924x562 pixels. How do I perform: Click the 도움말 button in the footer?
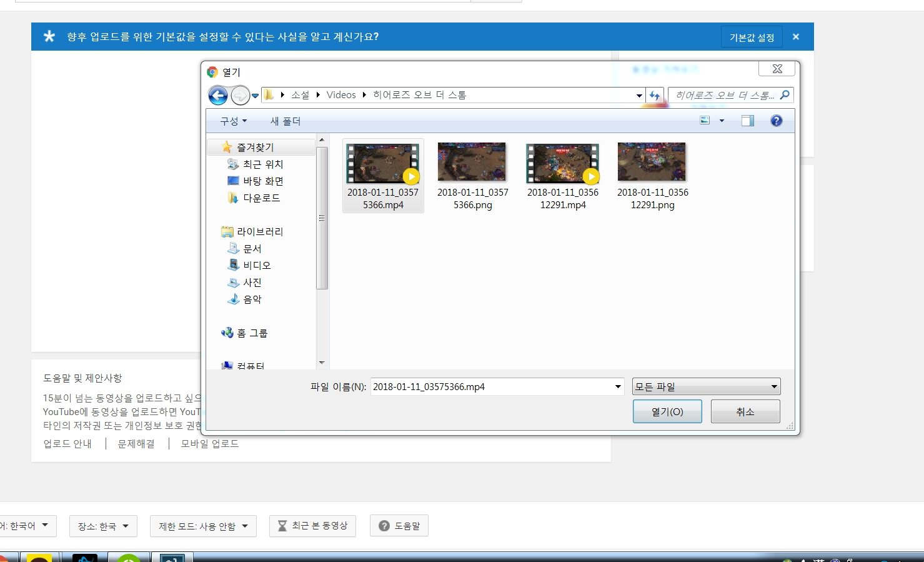(x=399, y=526)
